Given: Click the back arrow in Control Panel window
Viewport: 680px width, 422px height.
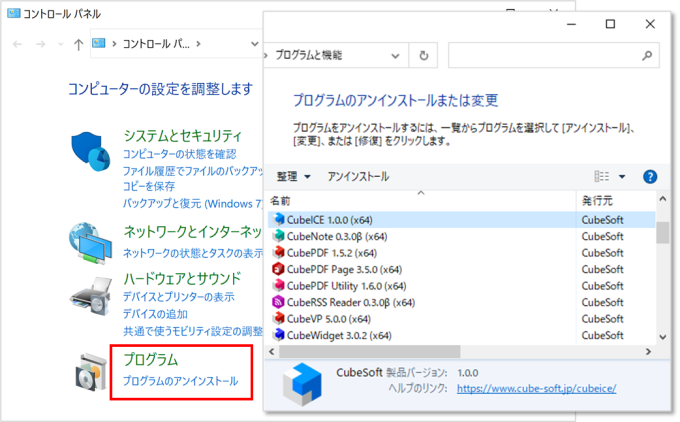Looking at the screenshot, I should click(x=18, y=44).
